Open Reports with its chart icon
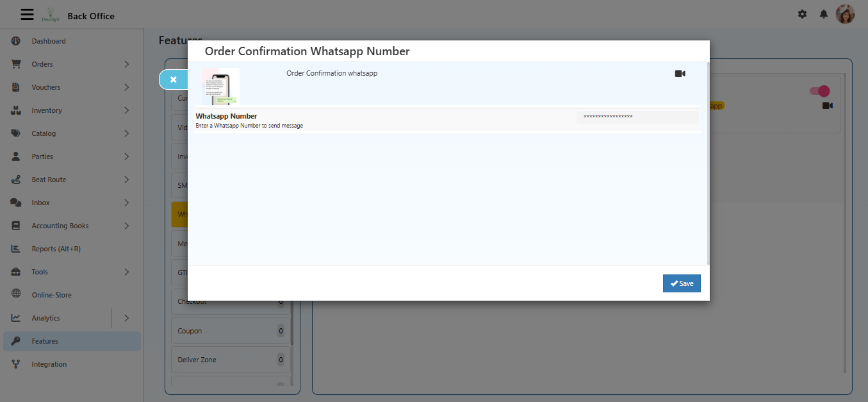 click(15, 248)
